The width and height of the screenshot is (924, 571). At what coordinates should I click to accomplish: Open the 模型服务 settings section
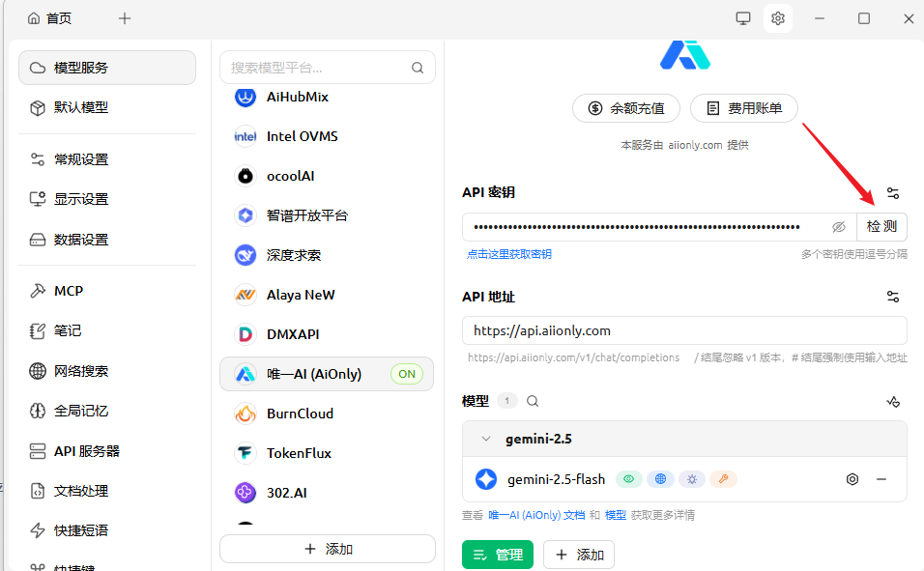pyautogui.click(x=107, y=68)
